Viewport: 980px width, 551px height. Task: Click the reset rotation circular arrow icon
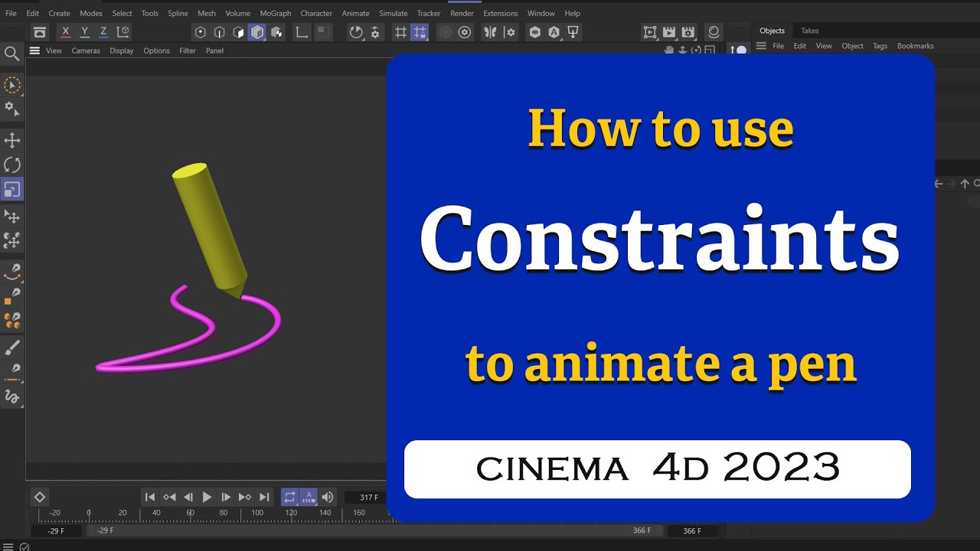(356, 32)
